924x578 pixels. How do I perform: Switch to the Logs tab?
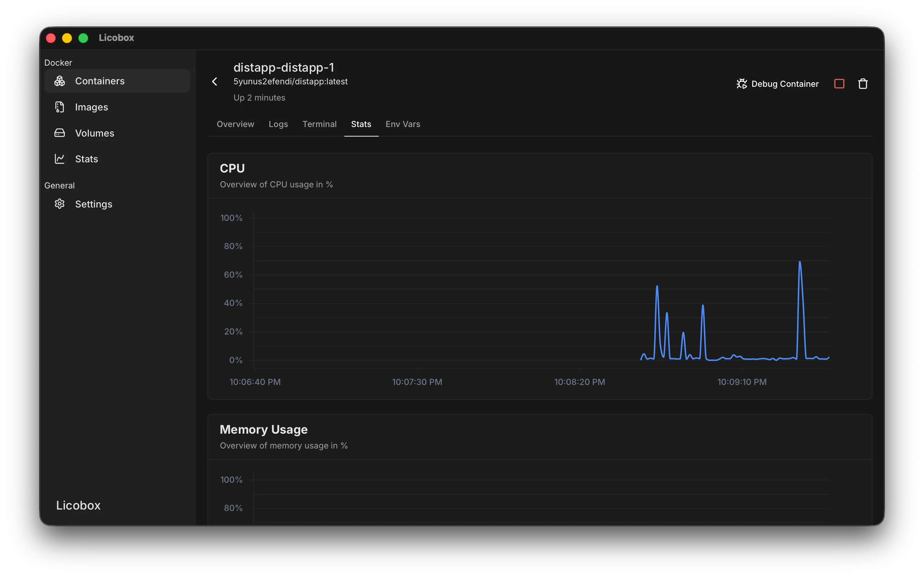278,124
